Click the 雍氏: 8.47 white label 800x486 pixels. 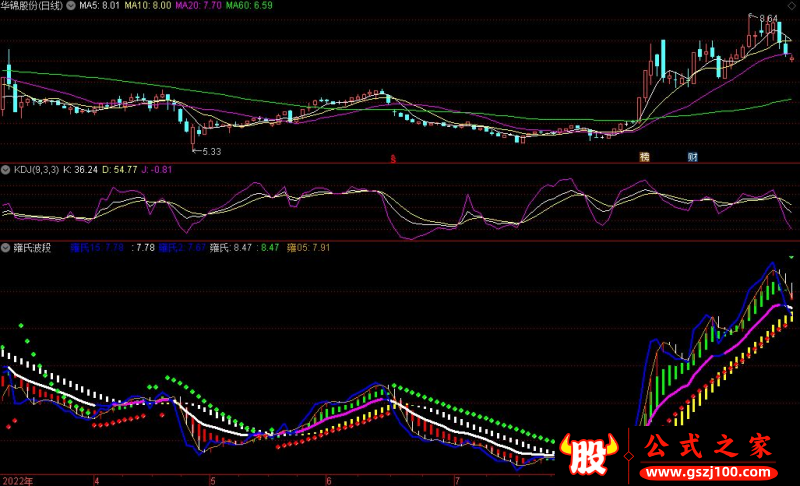pyautogui.click(x=231, y=248)
